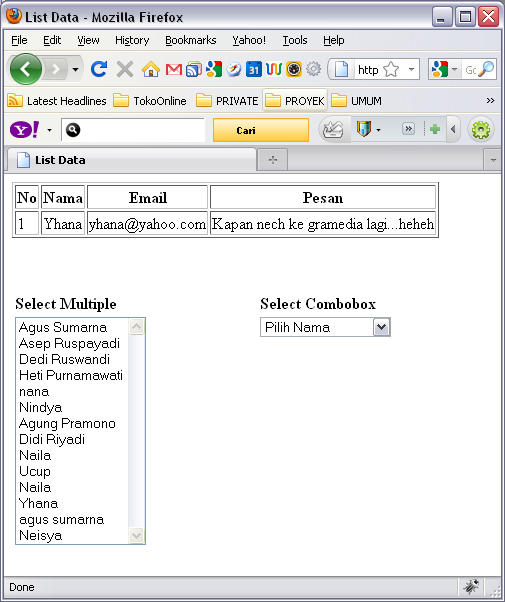
Task: Open the PRIVATE bookmarks folder
Action: click(227, 101)
